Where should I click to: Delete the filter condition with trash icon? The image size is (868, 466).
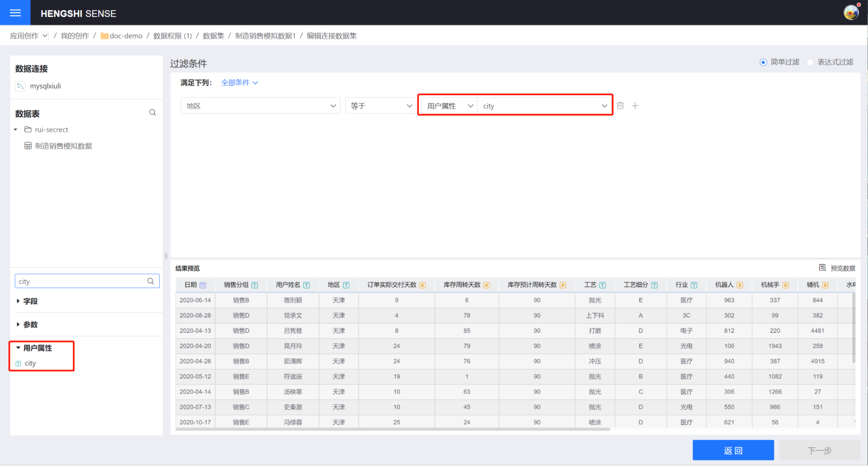(620, 105)
